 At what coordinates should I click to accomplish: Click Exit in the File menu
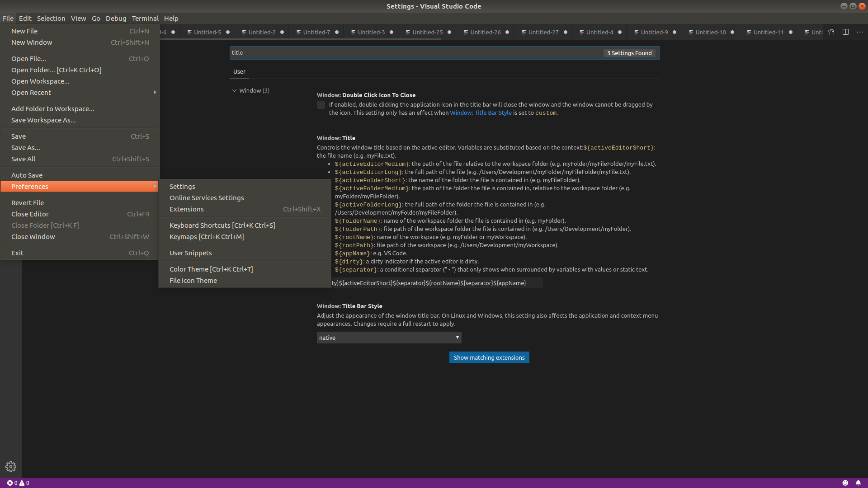pyautogui.click(x=80, y=253)
